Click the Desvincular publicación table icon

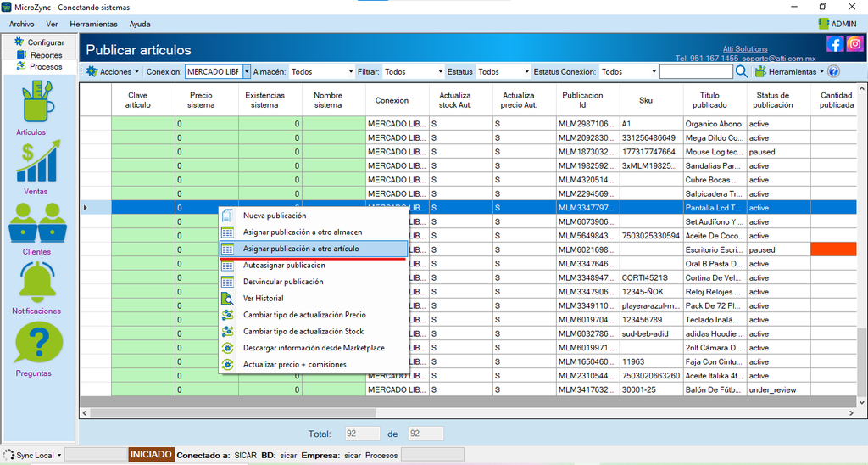tap(227, 282)
